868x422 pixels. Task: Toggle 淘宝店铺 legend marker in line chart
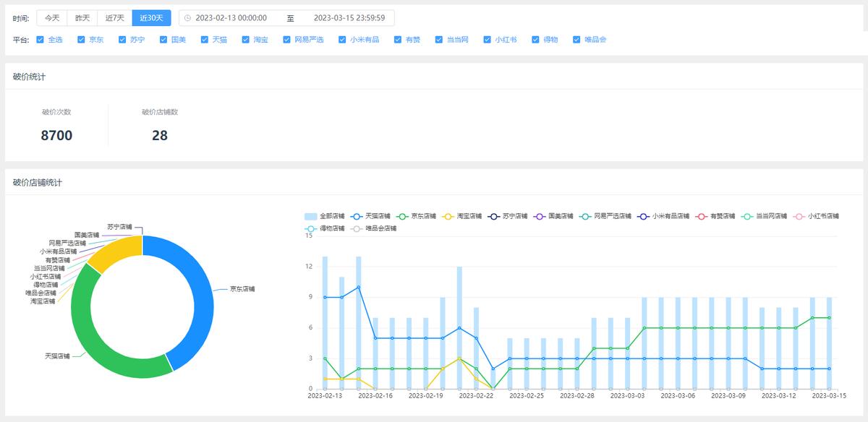coord(448,216)
